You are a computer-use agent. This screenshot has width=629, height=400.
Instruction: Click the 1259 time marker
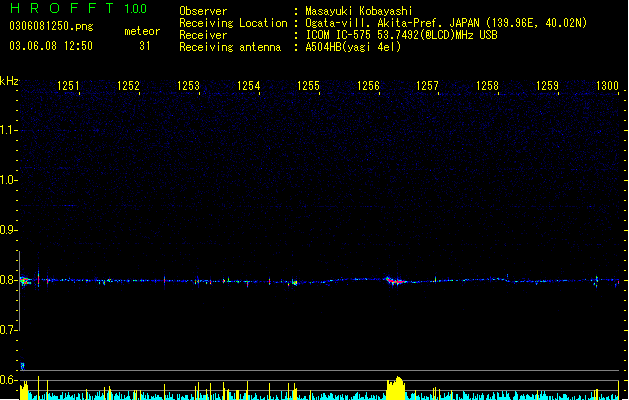click(547, 86)
